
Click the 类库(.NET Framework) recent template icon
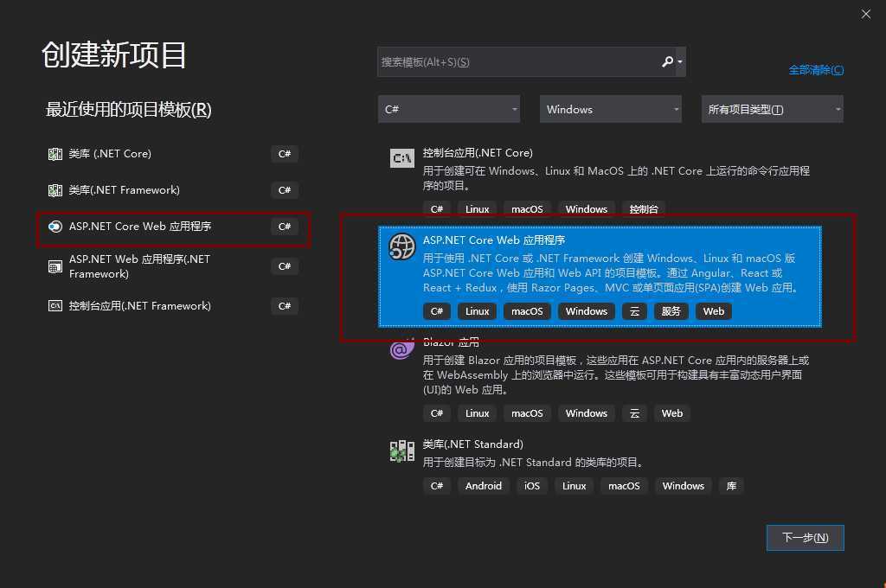[x=55, y=190]
